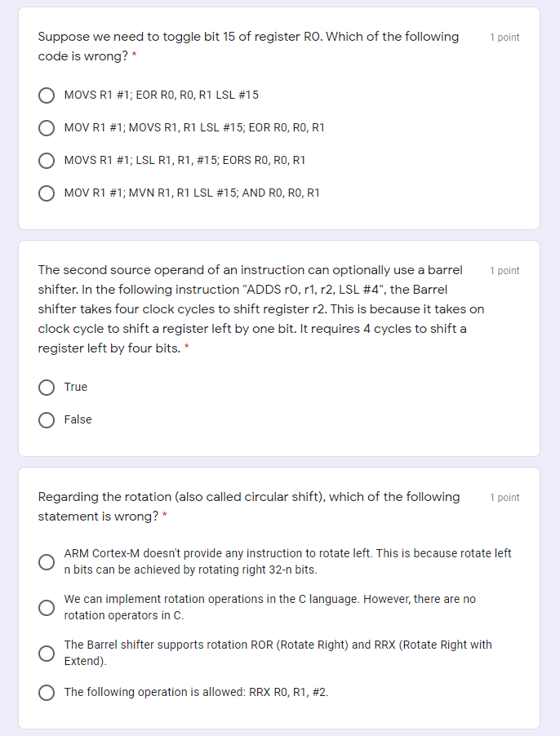This screenshot has height=736, width=560.
Task: Click the word 'False' label text
Action: pyautogui.click(x=78, y=420)
